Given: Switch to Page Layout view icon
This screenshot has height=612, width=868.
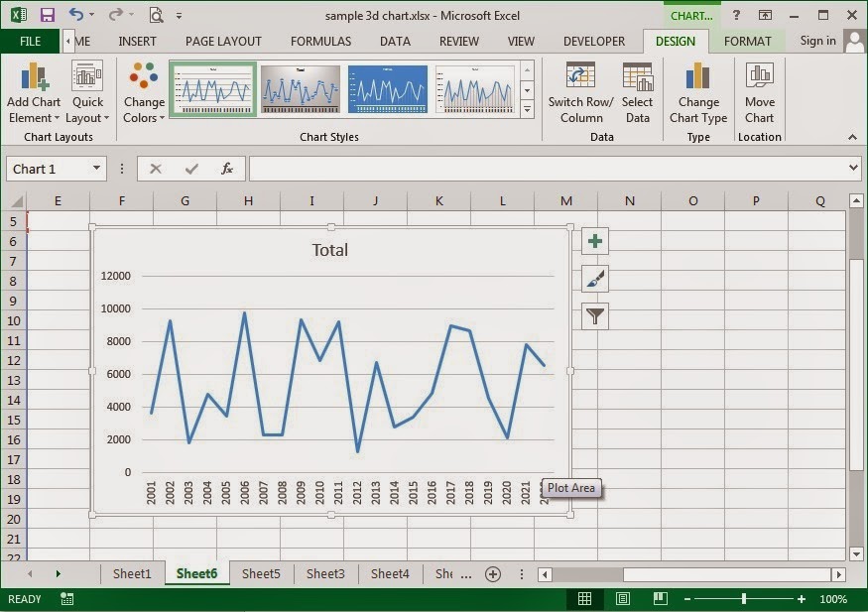Looking at the screenshot, I should click(x=621, y=598).
